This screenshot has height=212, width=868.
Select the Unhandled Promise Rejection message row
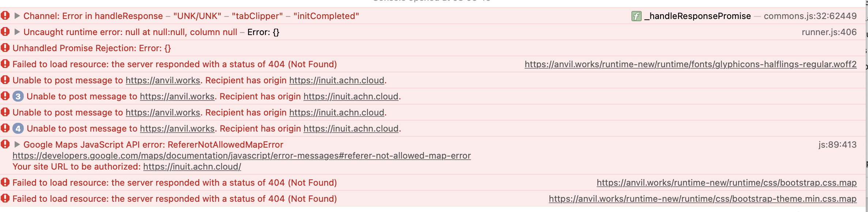433,48
